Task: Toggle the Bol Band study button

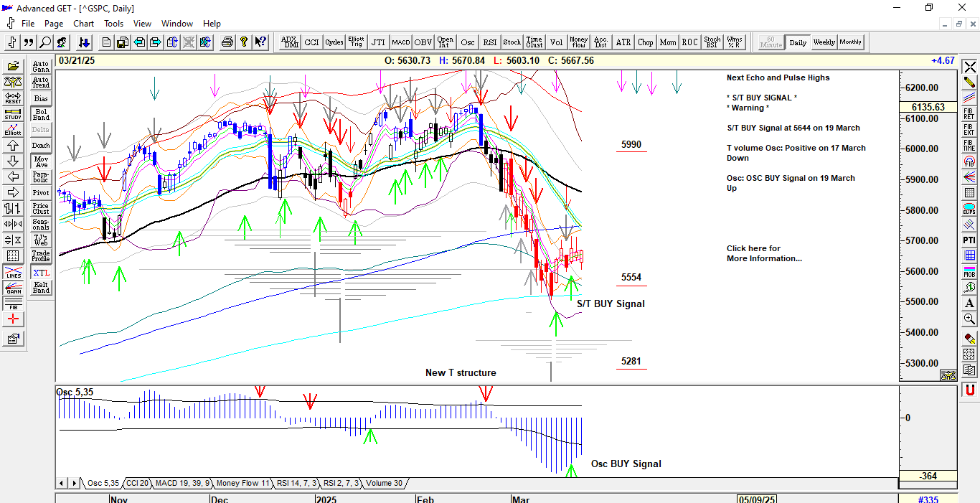Action: click(41, 114)
